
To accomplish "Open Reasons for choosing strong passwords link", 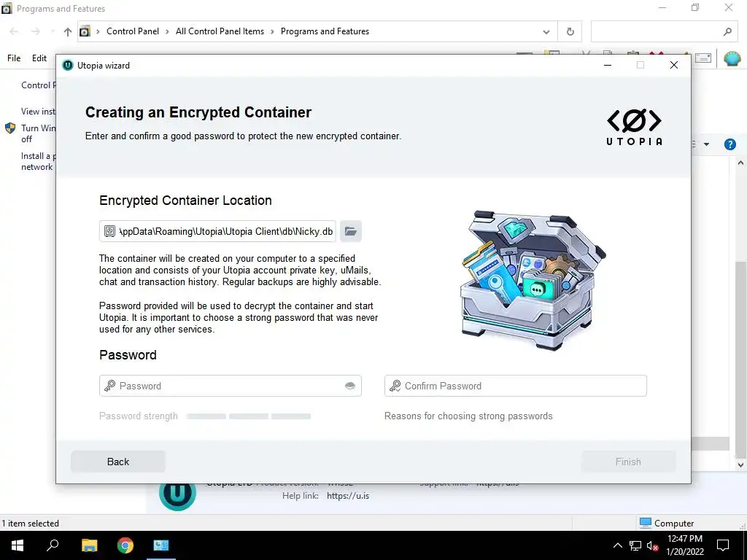I will click(468, 416).
